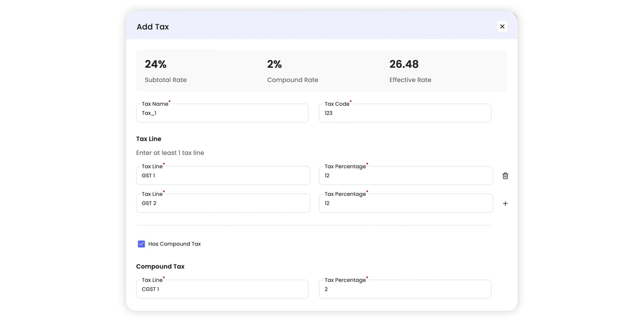
Task: Focus the Tax Percentage field for GST 1
Action: click(405, 175)
